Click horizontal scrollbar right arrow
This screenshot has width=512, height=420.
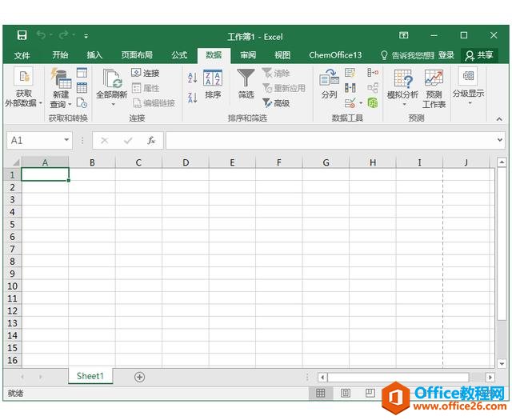pyautogui.click(x=490, y=378)
